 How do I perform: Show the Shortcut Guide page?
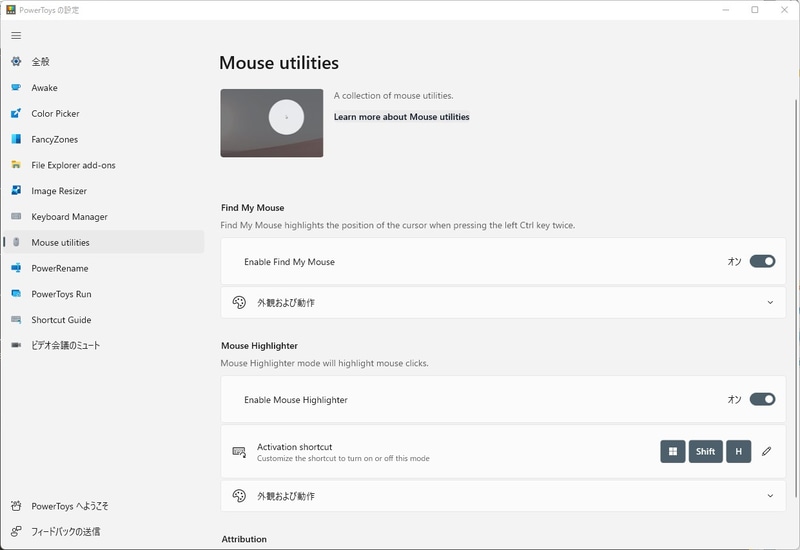(104, 319)
